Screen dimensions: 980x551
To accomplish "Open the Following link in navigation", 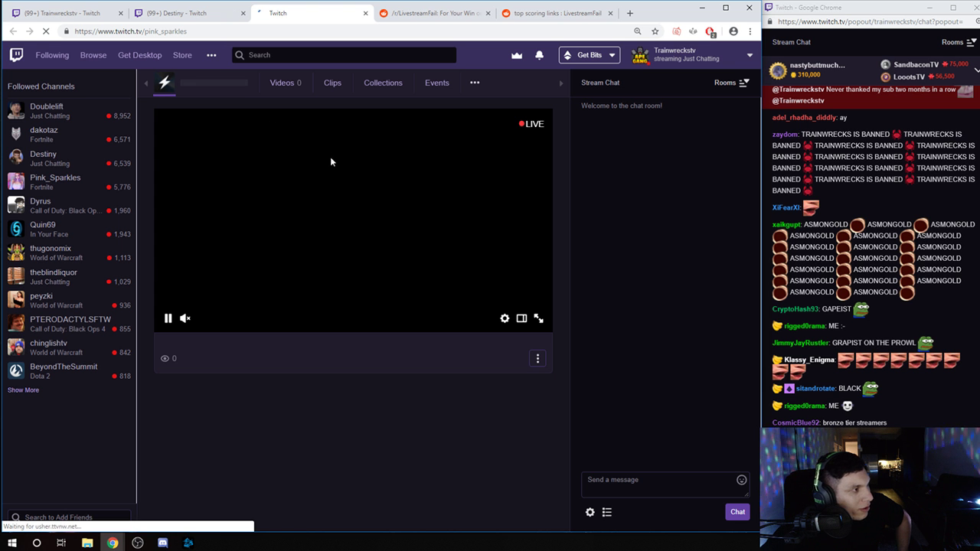I will click(52, 55).
